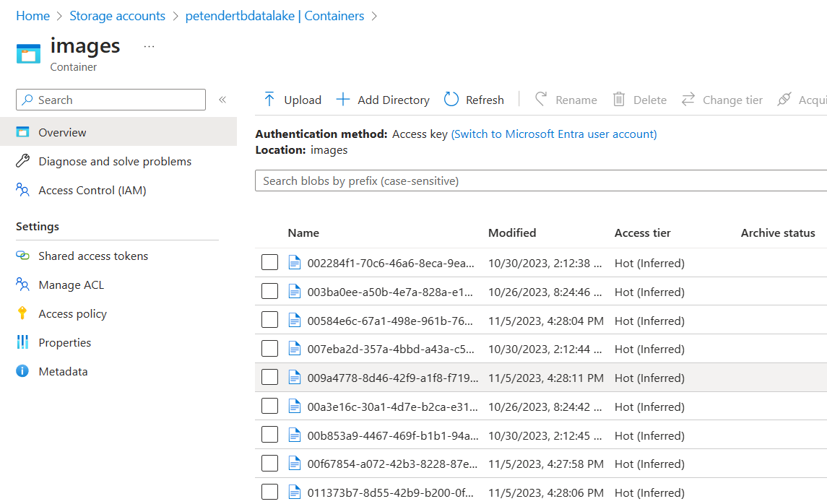Select checkbox for blob 00a3e16c-30a1
Image resolution: width=827 pixels, height=504 pixels.
[x=269, y=406]
